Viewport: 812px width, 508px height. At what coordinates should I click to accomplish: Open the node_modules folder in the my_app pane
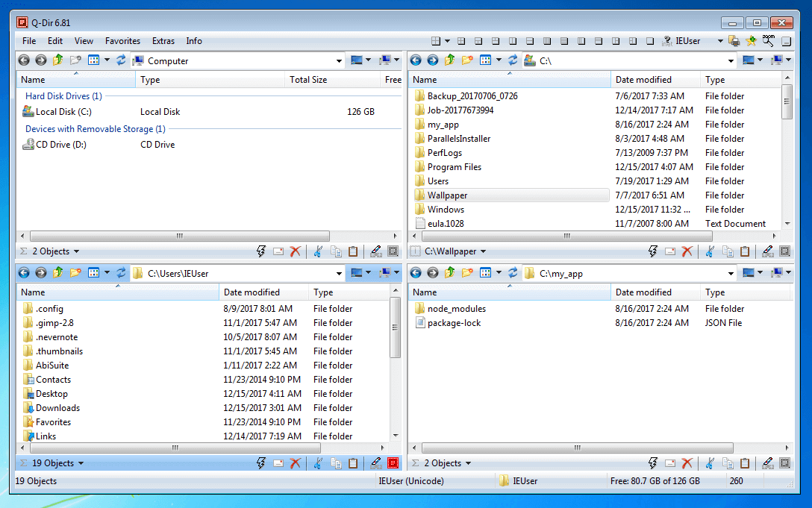(457, 308)
